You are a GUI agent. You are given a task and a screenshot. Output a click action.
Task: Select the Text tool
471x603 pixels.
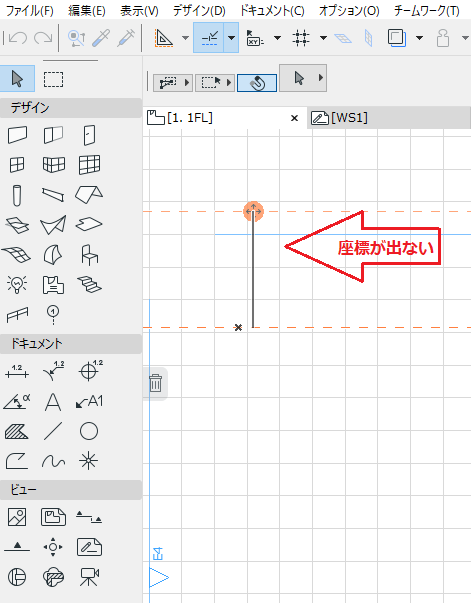click(53, 402)
